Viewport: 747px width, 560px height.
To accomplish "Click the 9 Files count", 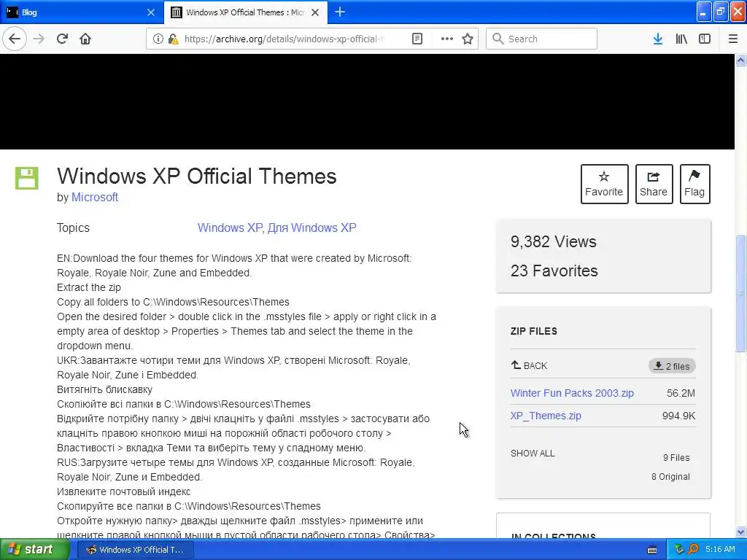I will click(676, 458).
